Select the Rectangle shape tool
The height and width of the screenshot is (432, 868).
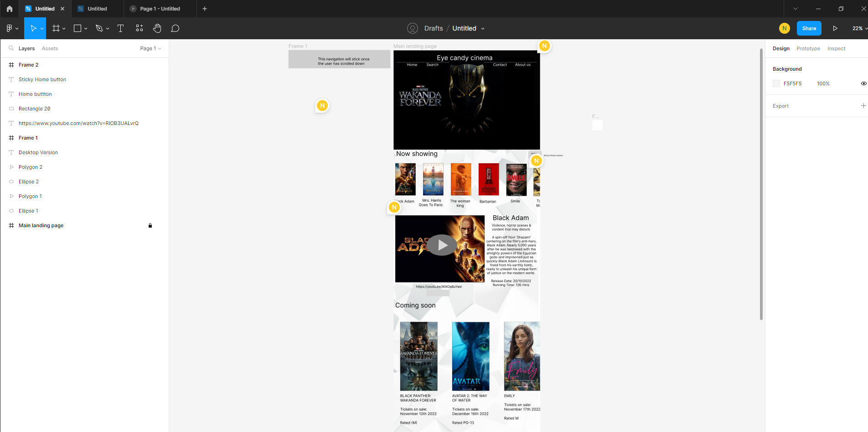[77, 28]
